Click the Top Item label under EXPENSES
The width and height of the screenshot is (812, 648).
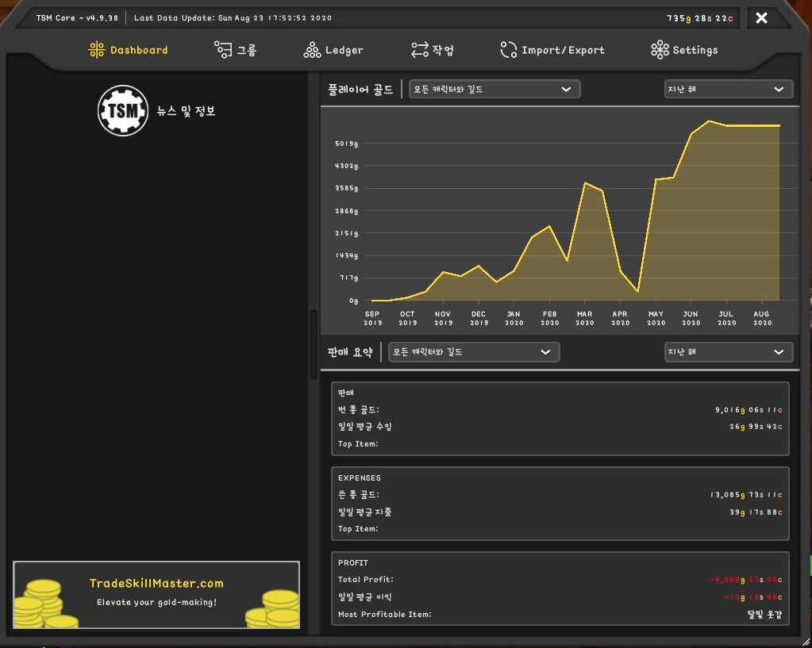[358, 528]
